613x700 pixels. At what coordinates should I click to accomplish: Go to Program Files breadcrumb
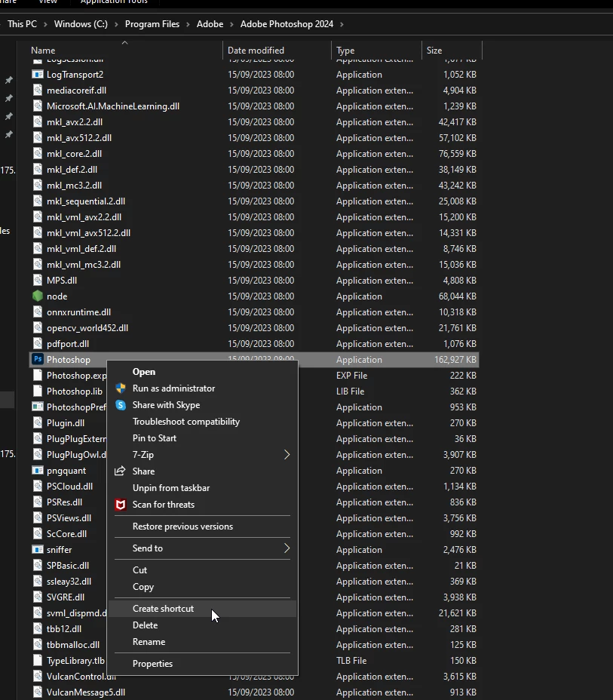(152, 24)
